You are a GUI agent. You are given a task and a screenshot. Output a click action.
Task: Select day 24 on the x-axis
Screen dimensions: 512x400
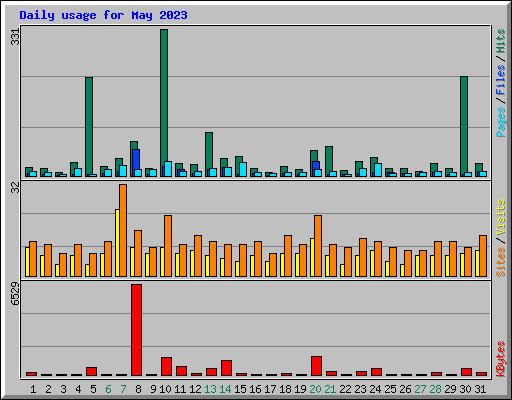[x=375, y=389]
